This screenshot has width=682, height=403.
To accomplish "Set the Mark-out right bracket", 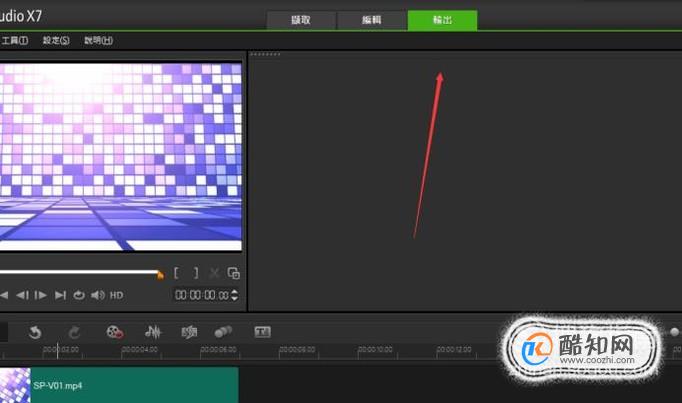I will [x=196, y=273].
